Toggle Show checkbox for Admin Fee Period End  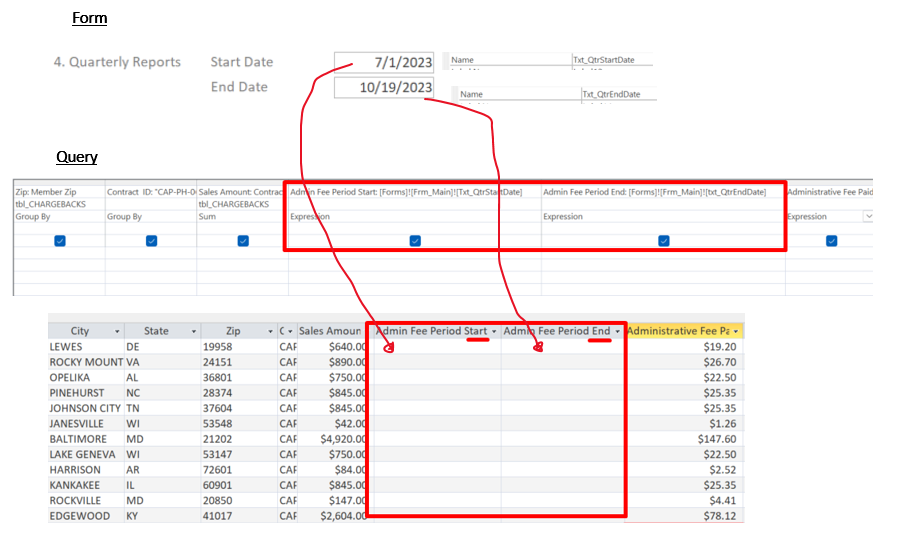(664, 241)
